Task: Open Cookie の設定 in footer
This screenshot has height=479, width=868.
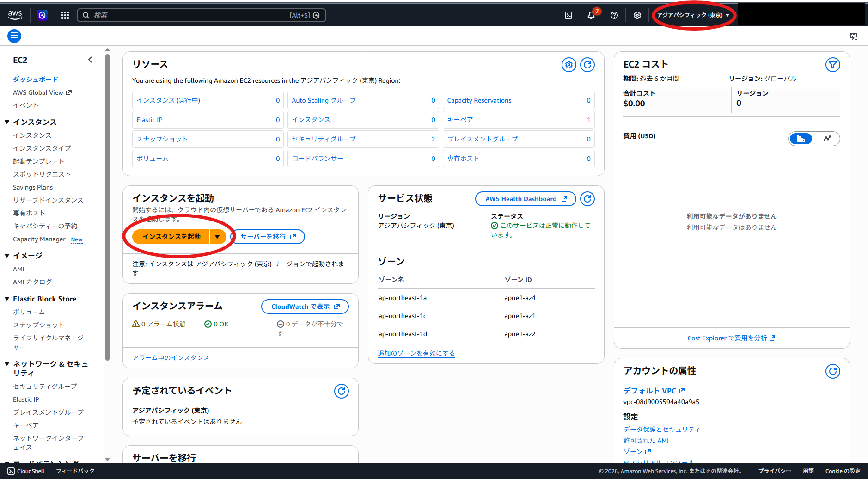Action: coord(843,471)
